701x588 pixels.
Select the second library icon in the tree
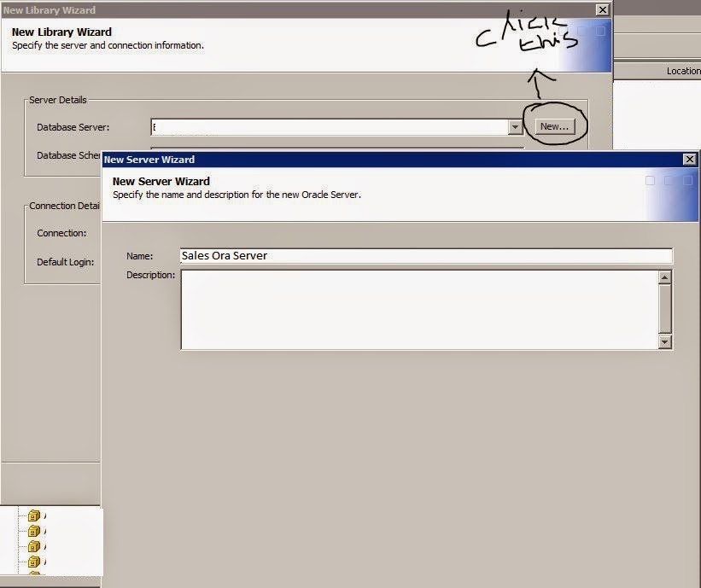34,531
